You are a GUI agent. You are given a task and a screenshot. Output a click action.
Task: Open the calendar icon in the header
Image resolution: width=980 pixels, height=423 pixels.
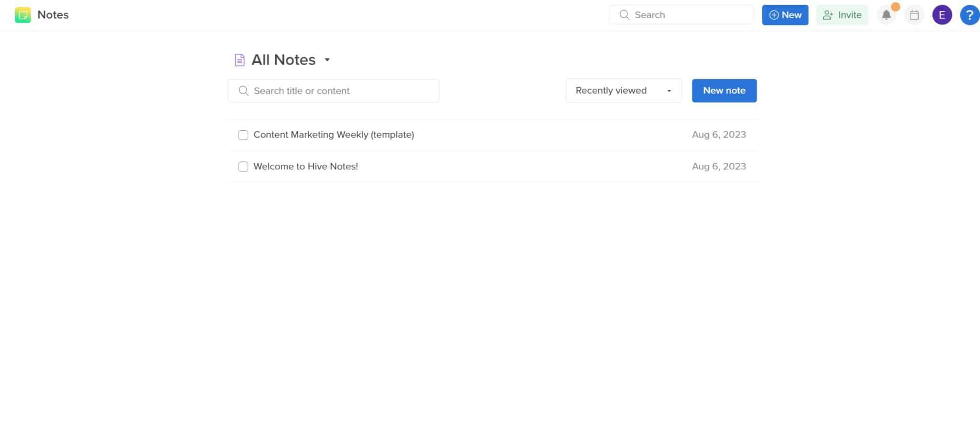pyautogui.click(x=914, y=15)
